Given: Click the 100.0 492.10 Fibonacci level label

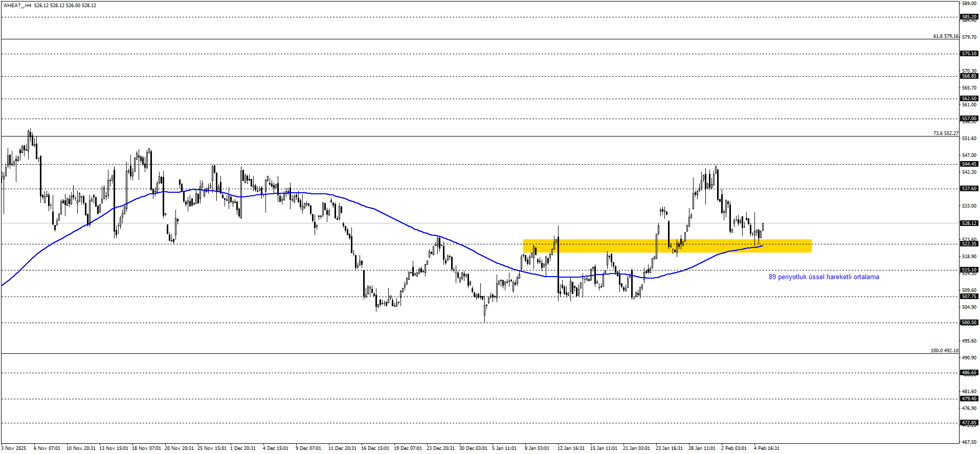Looking at the screenshot, I should click(x=944, y=351).
